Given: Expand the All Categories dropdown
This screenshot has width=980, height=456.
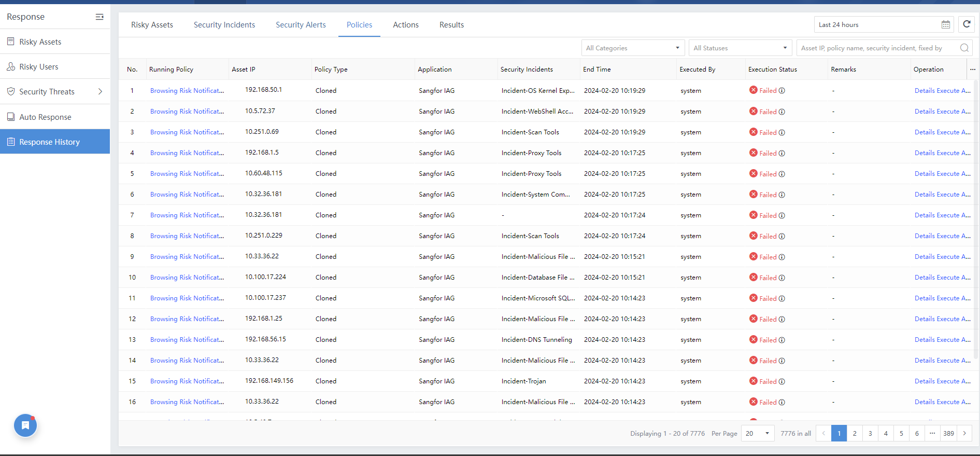Looking at the screenshot, I should tap(632, 48).
